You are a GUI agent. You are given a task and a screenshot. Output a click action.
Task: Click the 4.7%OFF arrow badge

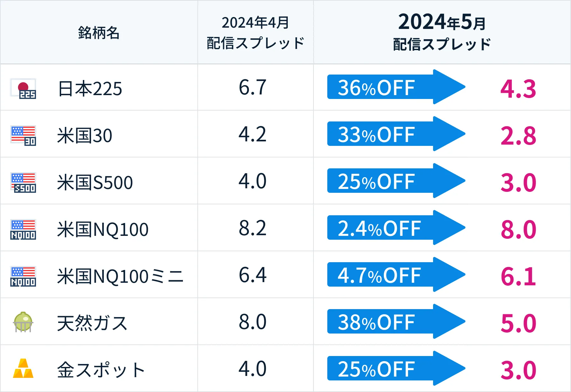[395, 275]
